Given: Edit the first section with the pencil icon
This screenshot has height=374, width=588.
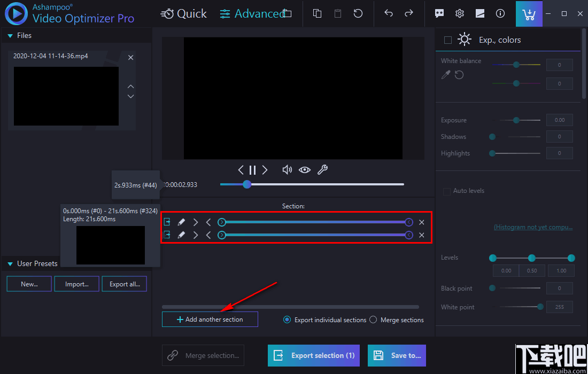Looking at the screenshot, I should tap(182, 222).
